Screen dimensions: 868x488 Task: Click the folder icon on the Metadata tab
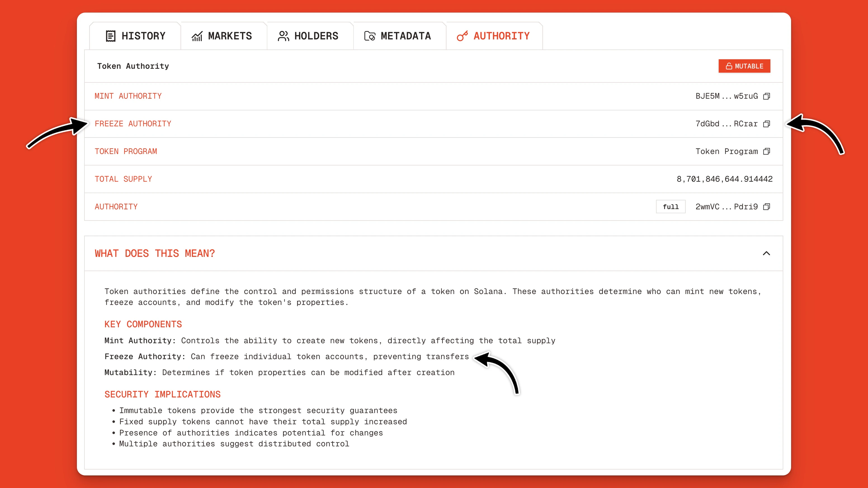coord(370,36)
